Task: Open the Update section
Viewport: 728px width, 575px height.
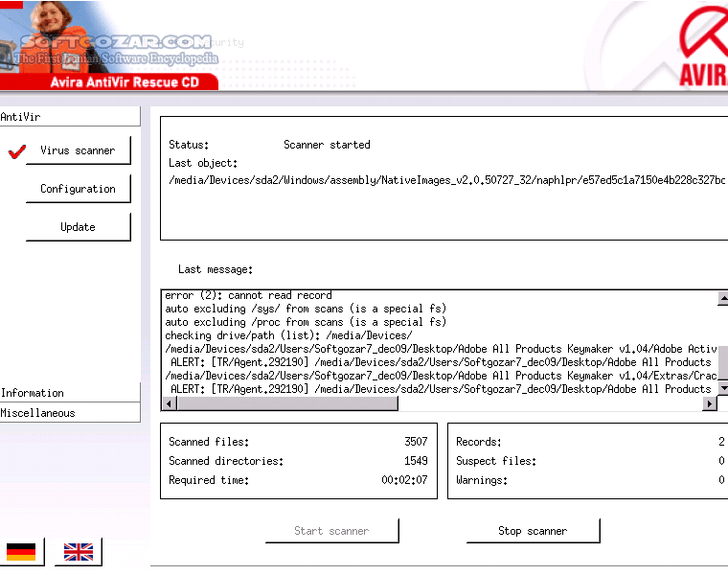Action: click(x=78, y=227)
